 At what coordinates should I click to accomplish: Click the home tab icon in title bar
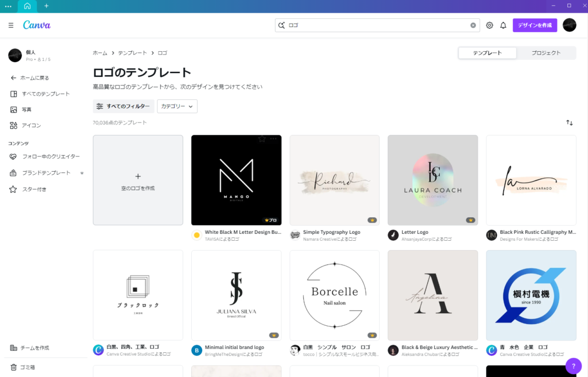[x=27, y=6]
